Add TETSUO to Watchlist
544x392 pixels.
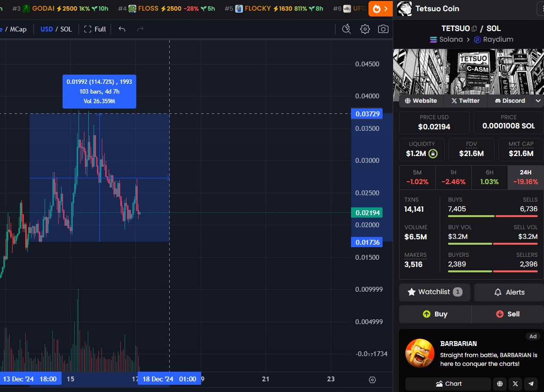point(434,292)
